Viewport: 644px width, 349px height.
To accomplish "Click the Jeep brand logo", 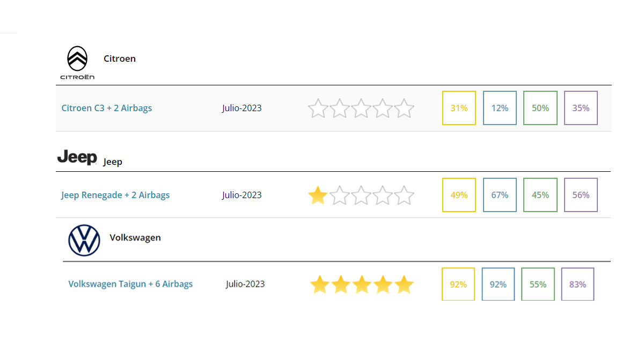I will point(77,157).
